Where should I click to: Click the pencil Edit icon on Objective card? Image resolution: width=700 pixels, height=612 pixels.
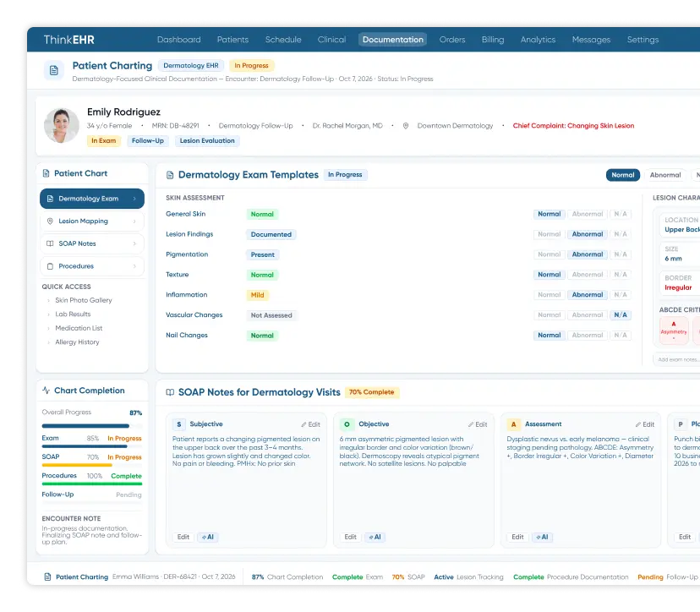point(471,424)
